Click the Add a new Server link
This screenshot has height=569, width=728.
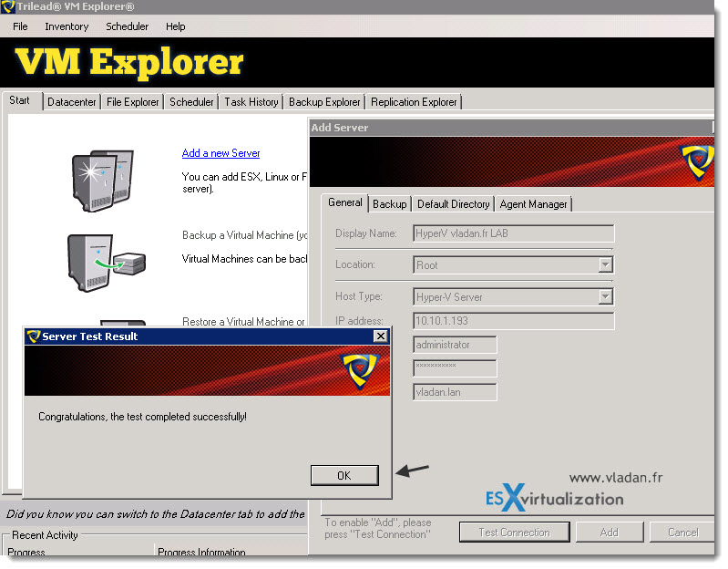220,153
